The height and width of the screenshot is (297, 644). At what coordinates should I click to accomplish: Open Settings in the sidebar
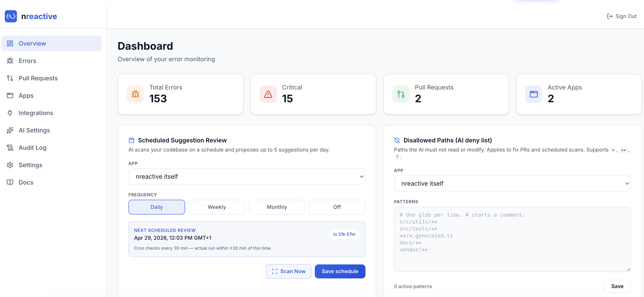(x=51, y=165)
